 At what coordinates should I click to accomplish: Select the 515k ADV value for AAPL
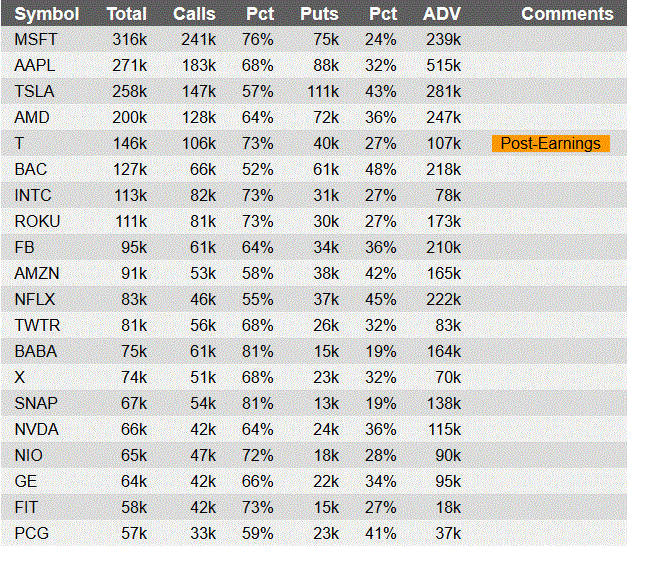[x=443, y=66]
